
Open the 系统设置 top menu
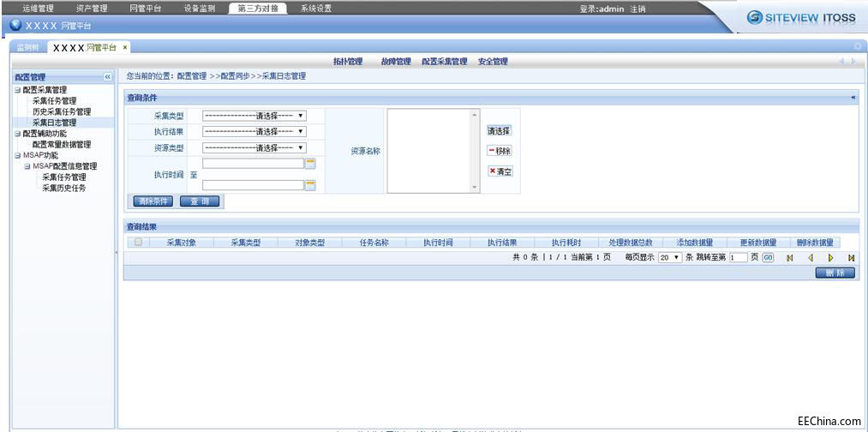(x=316, y=9)
